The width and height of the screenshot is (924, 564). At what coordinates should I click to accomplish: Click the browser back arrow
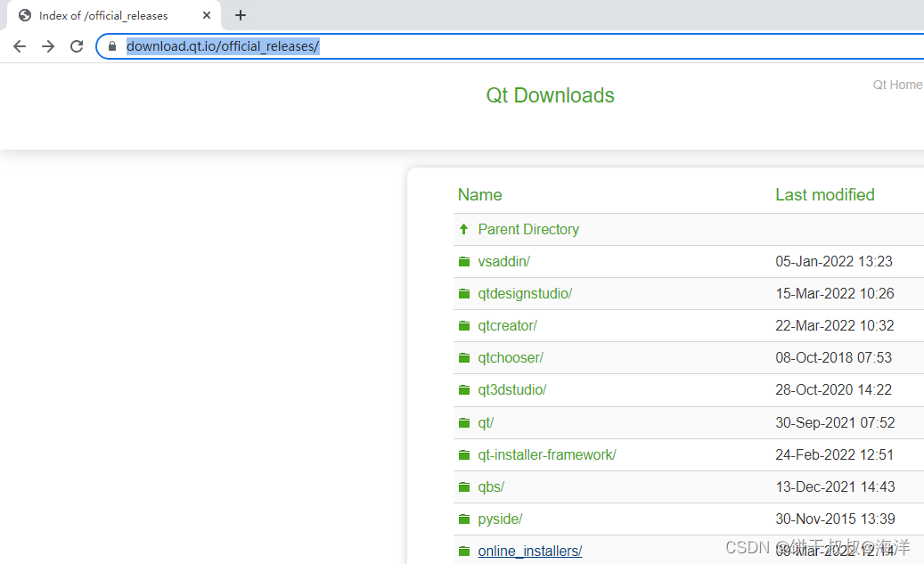click(19, 45)
